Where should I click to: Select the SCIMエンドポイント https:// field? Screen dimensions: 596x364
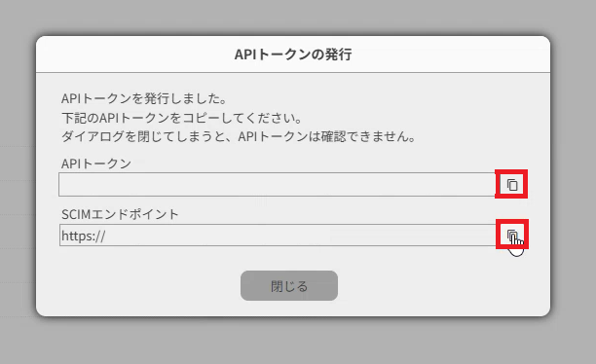[278, 236]
